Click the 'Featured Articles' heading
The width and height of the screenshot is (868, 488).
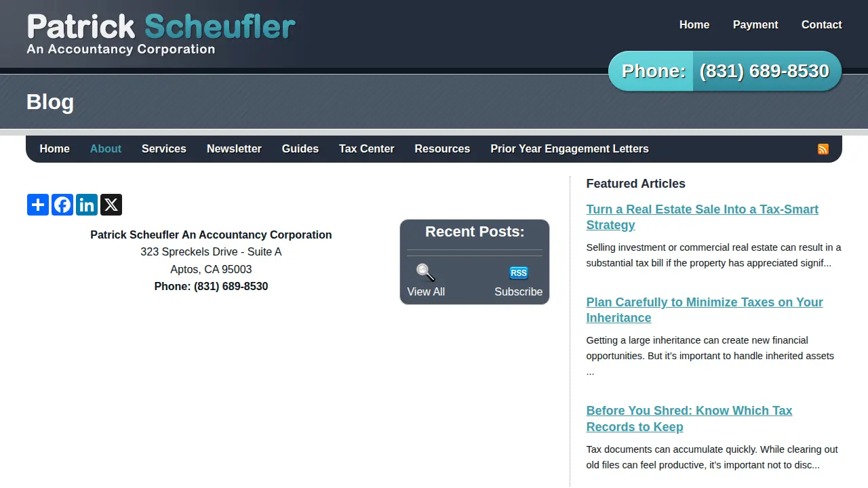636,184
